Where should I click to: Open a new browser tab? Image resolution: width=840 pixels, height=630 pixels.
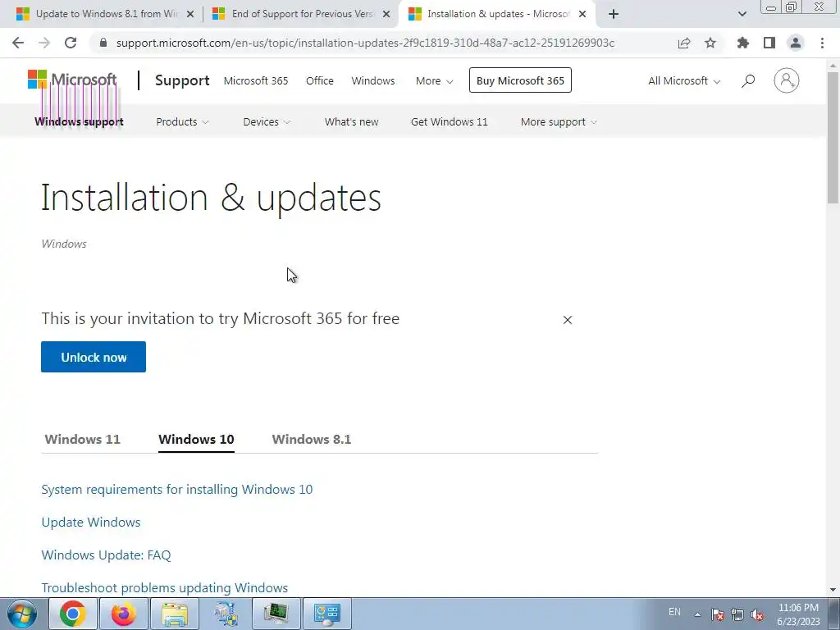pyautogui.click(x=614, y=14)
